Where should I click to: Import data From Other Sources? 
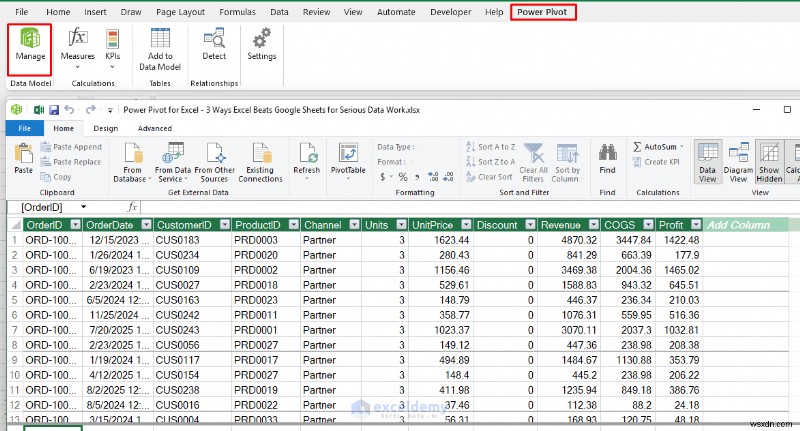[x=214, y=162]
